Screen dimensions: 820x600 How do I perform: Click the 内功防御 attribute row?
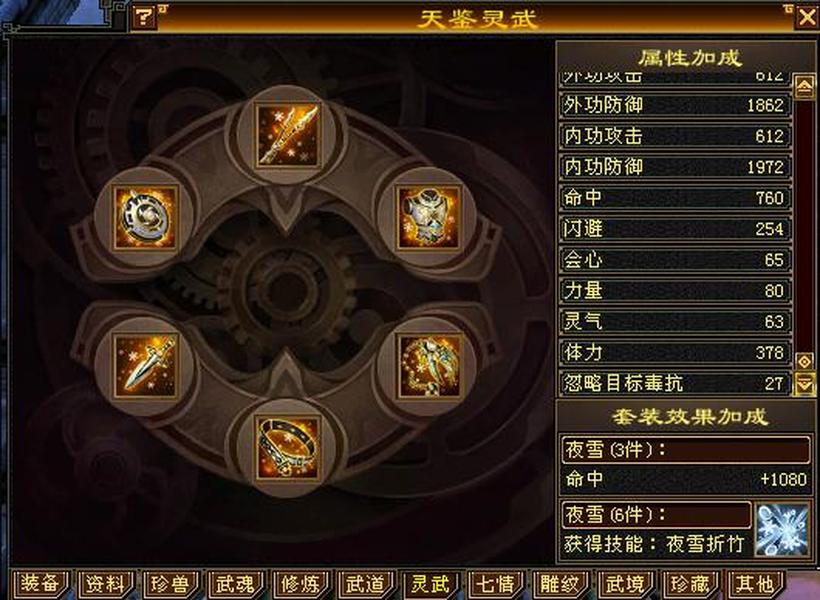click(675, 167)
